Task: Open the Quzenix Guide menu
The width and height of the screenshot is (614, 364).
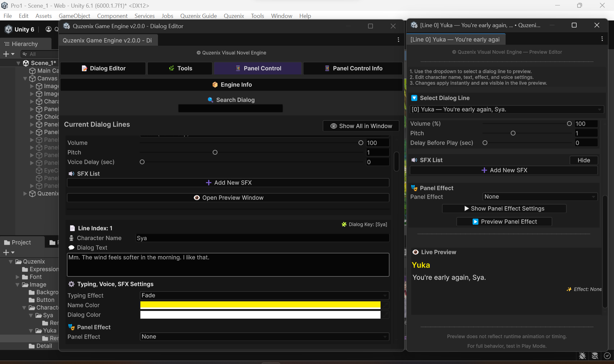Action: click(x=199, y=16)
